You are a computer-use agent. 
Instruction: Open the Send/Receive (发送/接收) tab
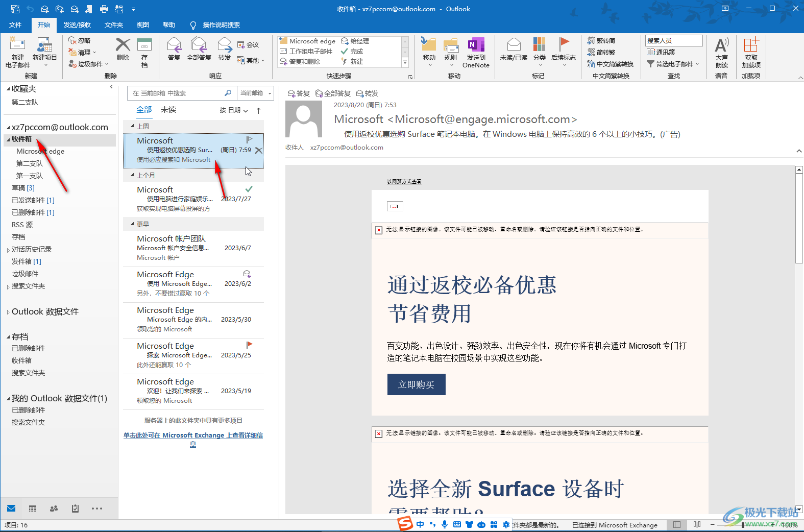point(77,25)
